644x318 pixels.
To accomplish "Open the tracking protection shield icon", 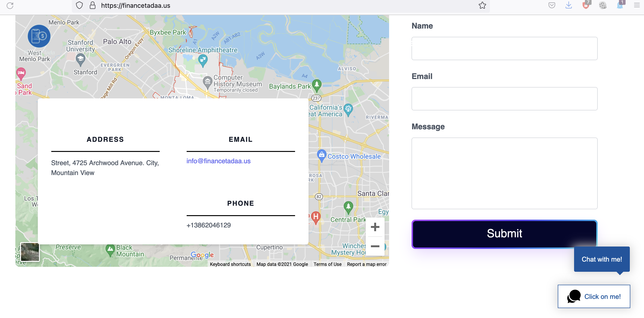I will (x=79, y=5).
